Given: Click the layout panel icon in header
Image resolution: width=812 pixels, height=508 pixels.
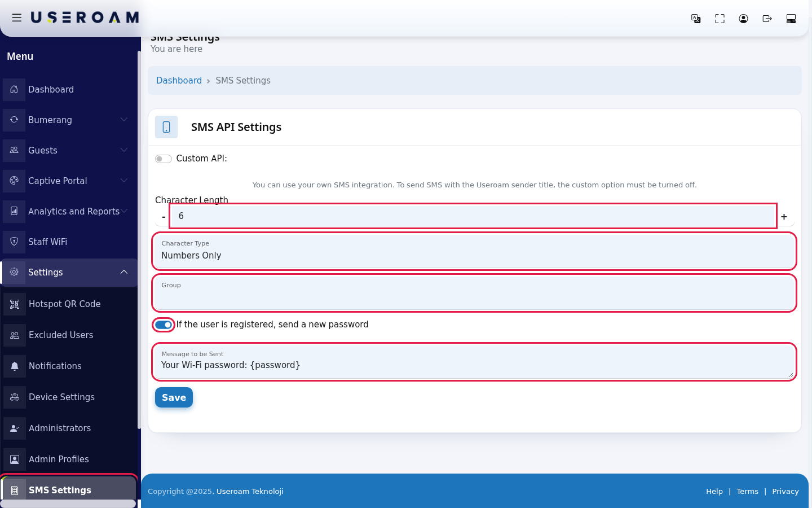Looking at the screenshot, I should [x=791, y=19].
